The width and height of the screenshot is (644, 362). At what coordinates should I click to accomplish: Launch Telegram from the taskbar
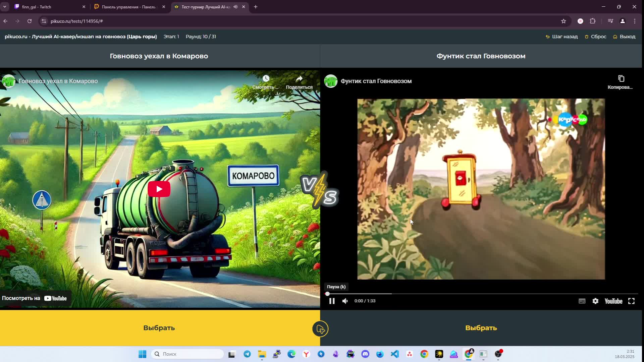(x=247, y=354)
